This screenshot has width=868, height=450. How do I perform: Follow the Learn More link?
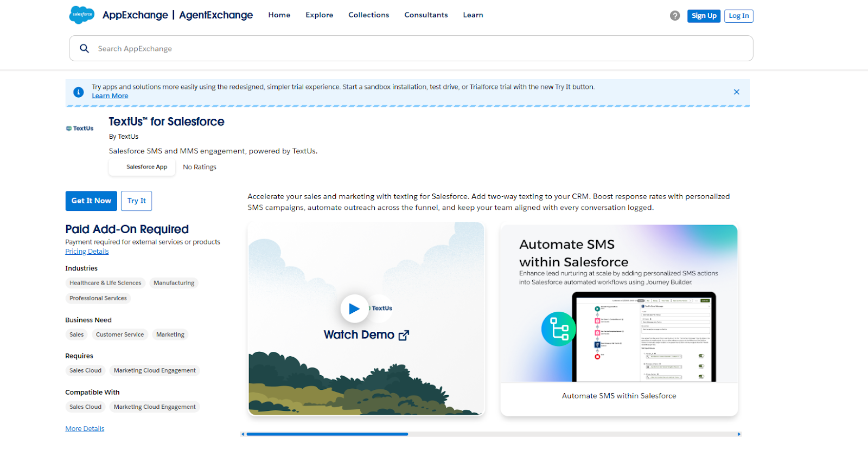pyautogui.click(x=110, y=96)
